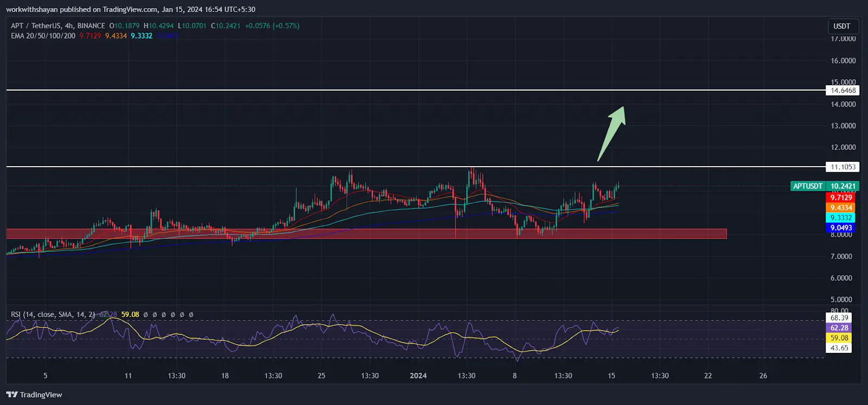Click the TradingView logo
Viewport: 868px width, 405px height.
pyautogui.click(x=34, y=395)
